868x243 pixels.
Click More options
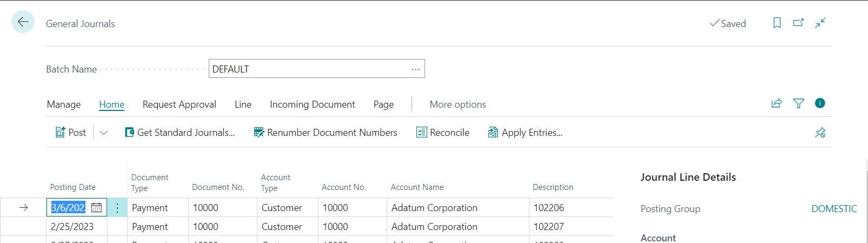[458, 104]
